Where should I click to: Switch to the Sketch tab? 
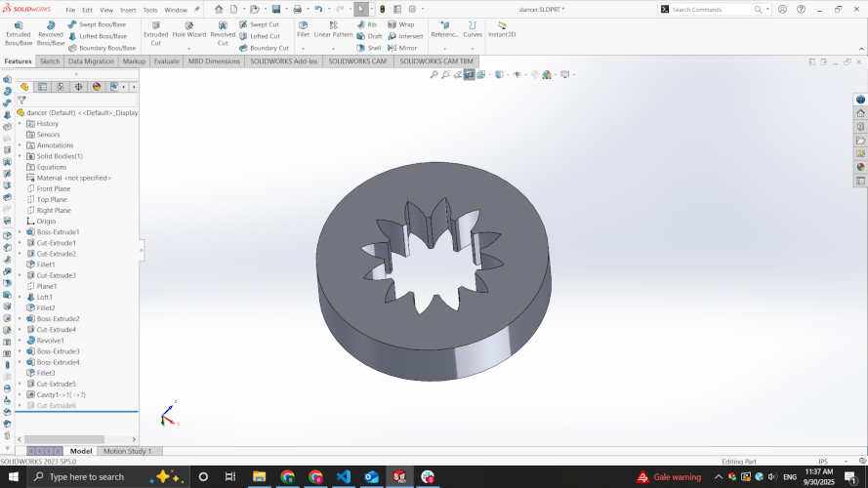click(x=49, y=61)
